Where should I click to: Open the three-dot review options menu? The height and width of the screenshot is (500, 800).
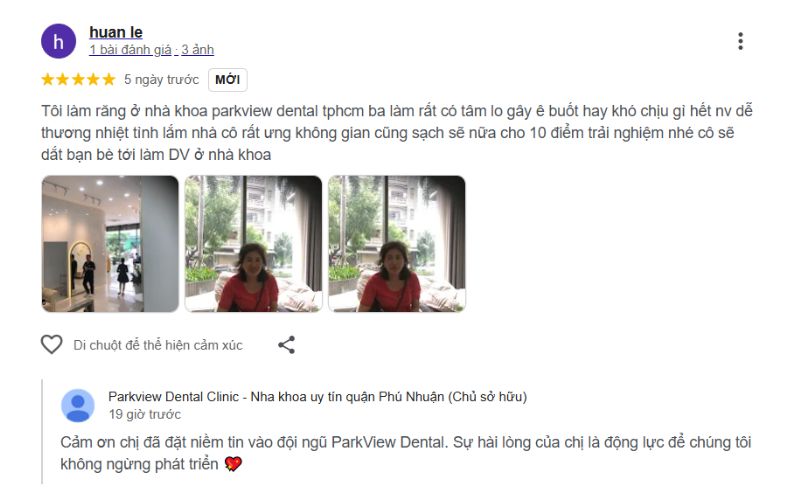point(740,41)
